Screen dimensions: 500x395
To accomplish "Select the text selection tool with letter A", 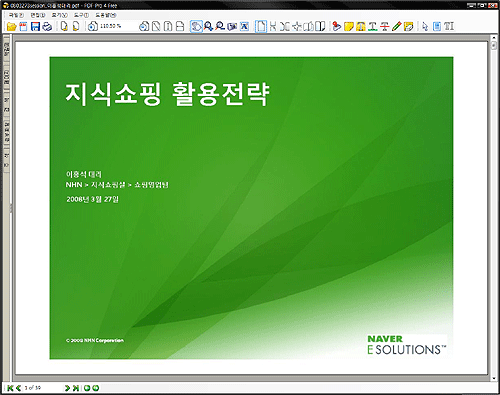I will click(x=244, y=26).
